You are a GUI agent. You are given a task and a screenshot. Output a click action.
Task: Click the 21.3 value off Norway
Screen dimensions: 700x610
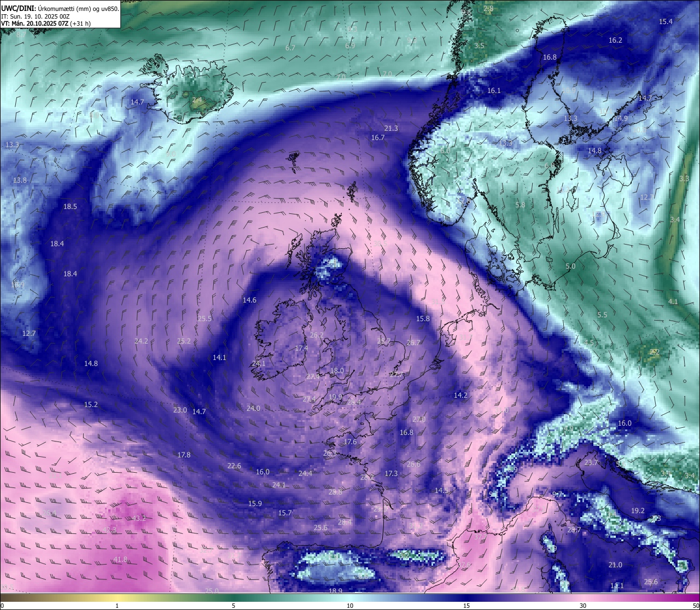391,129
